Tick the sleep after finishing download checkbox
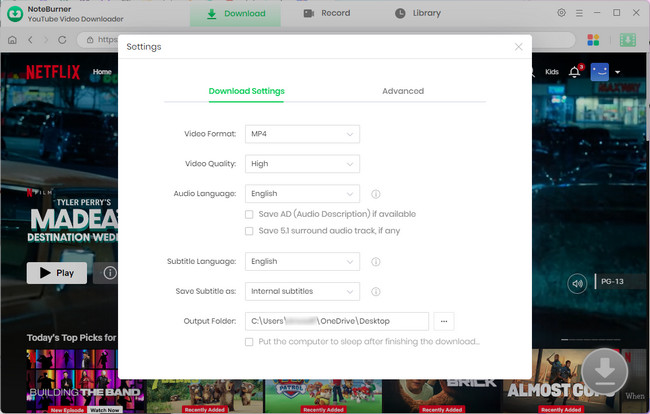The image size is (650, 414). coord(249,342)
